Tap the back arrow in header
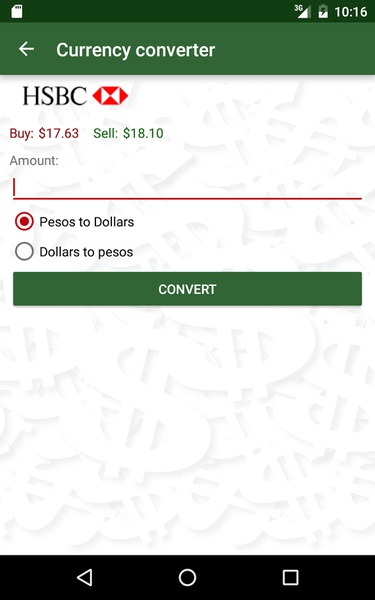The height and width of the screenshot is (600, 375). (26, 49)
